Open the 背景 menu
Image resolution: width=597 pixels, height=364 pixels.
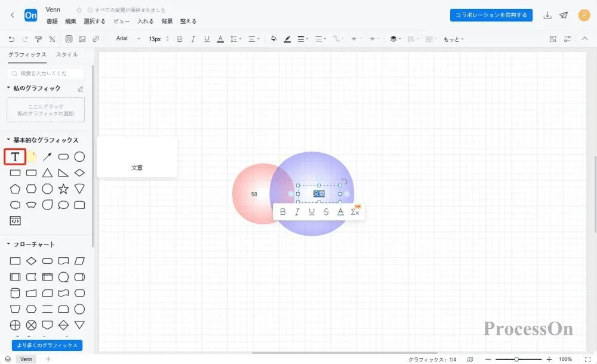coord(166,21)
